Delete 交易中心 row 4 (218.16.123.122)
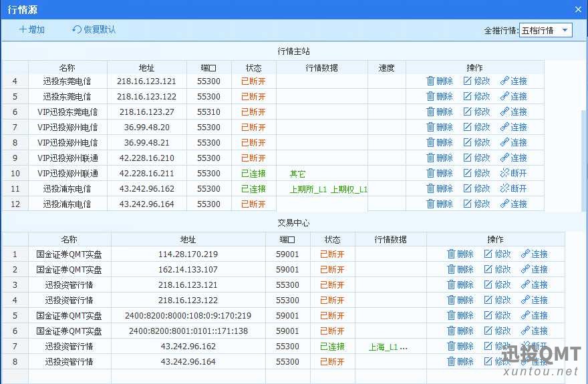Image resolution: width=588 pixels, height=384 pixels. pos(460,300)
